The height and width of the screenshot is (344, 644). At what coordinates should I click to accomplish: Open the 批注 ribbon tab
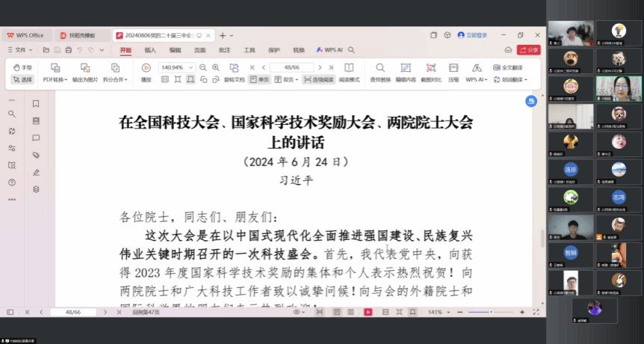[224, 50]
